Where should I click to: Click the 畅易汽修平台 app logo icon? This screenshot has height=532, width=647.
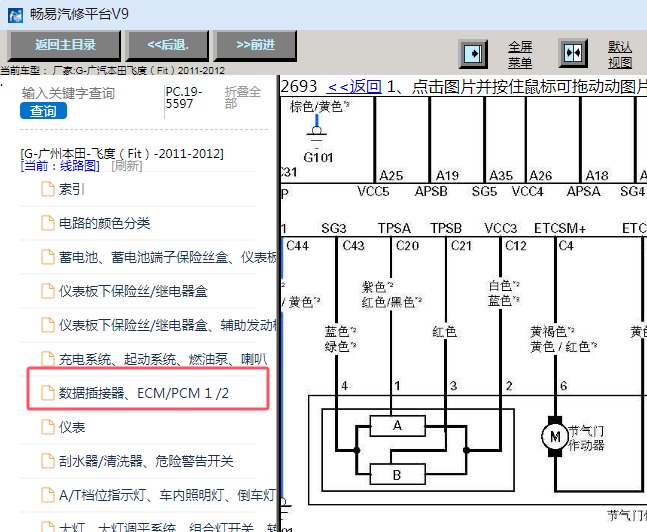tap(15, 15)
